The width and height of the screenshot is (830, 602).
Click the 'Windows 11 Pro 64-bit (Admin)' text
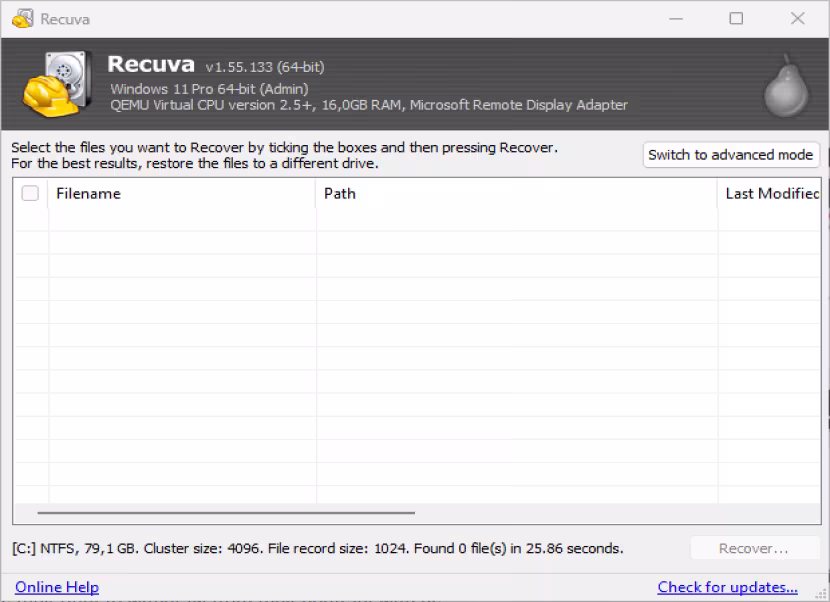click(x=209, y=89)
